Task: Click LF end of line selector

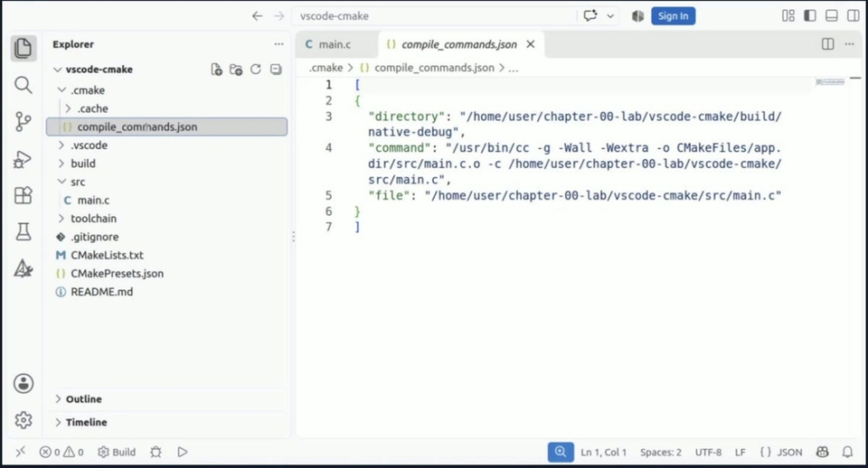Action: pyautogui.click(x=741, y=452)
